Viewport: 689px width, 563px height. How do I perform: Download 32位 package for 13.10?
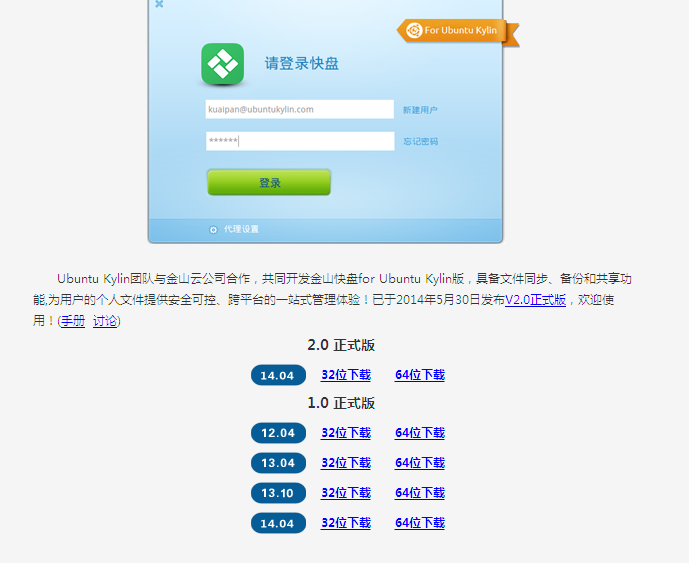346,493
